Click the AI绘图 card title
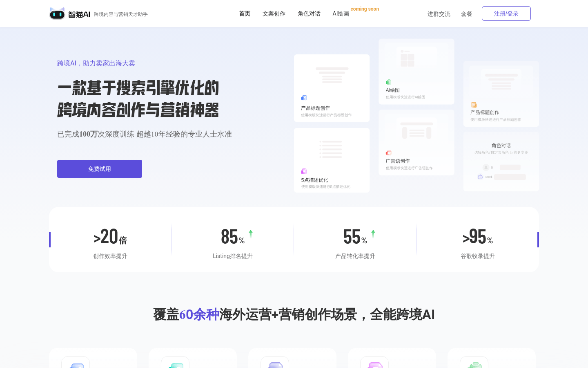 point(393,90)
